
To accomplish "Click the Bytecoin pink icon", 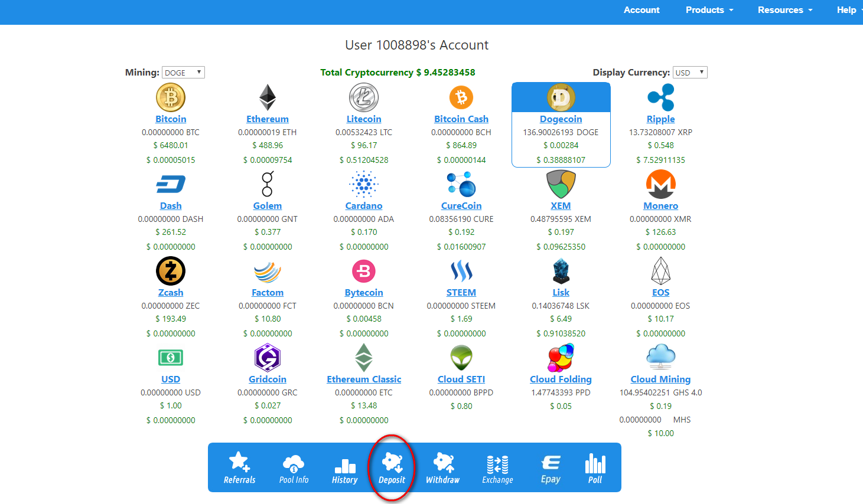I will pos(364,271).
